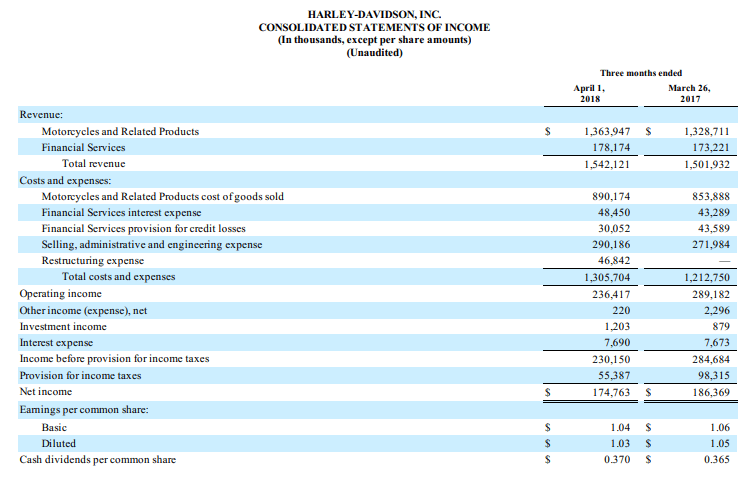Screen dimensions: 756x478
Task: Select the 289,182 operating income value
Action: [x=711, y=294]
